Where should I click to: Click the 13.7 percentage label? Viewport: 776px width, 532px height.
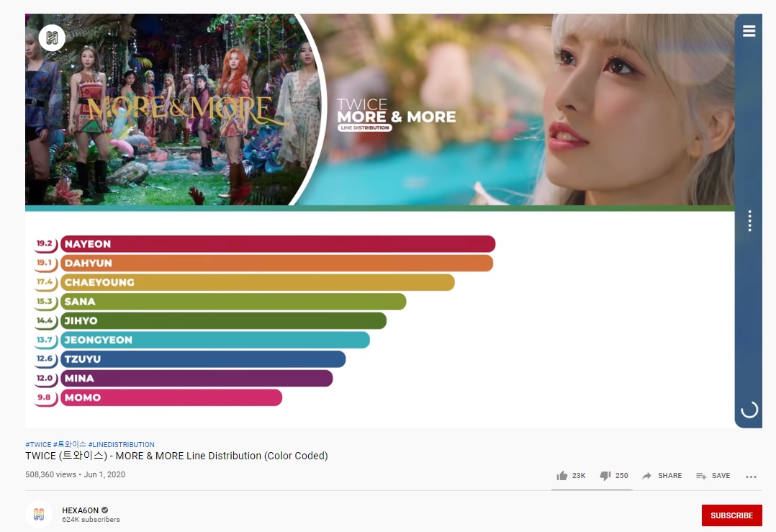tap(45, 340)
